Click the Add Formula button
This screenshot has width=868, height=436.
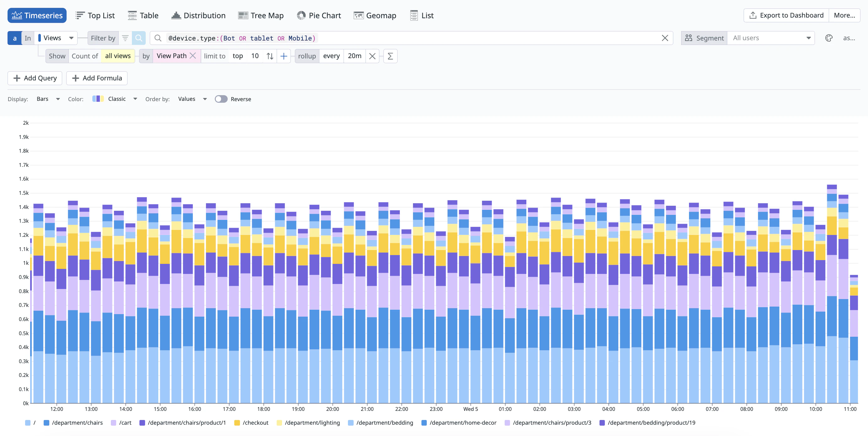click(97, 78)
